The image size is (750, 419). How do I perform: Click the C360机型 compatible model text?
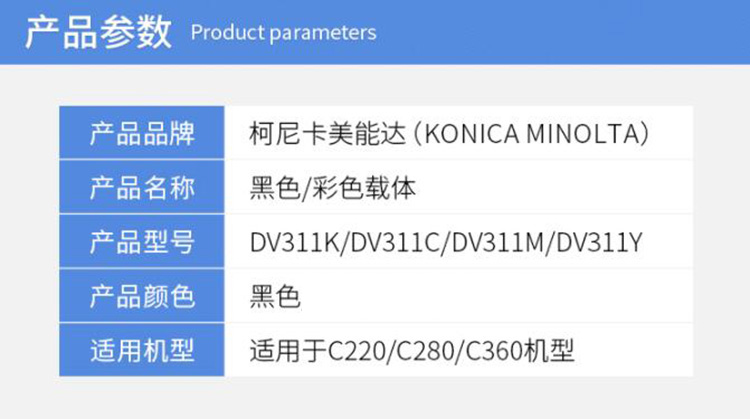pyautogui.click(x=517, y=352)
